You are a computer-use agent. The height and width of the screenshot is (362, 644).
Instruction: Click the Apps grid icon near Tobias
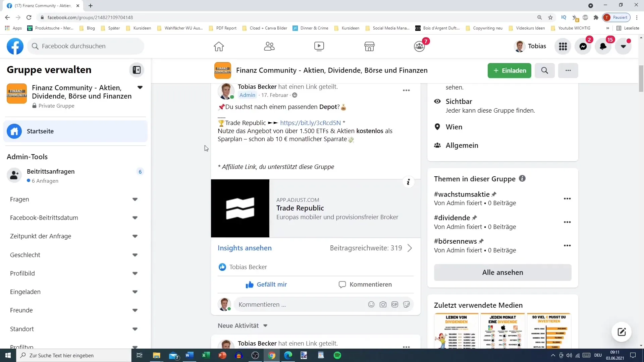click(565, 46)
